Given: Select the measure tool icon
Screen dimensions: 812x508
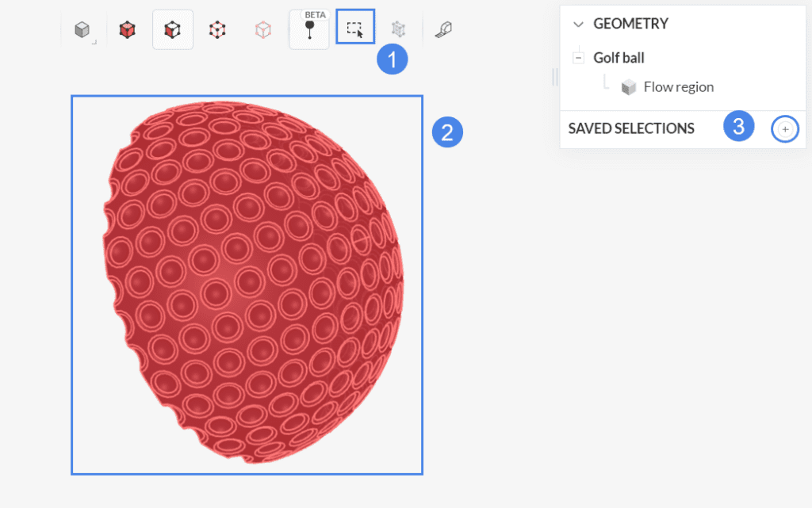Looking at the screenshot, I should coord(443,28).
